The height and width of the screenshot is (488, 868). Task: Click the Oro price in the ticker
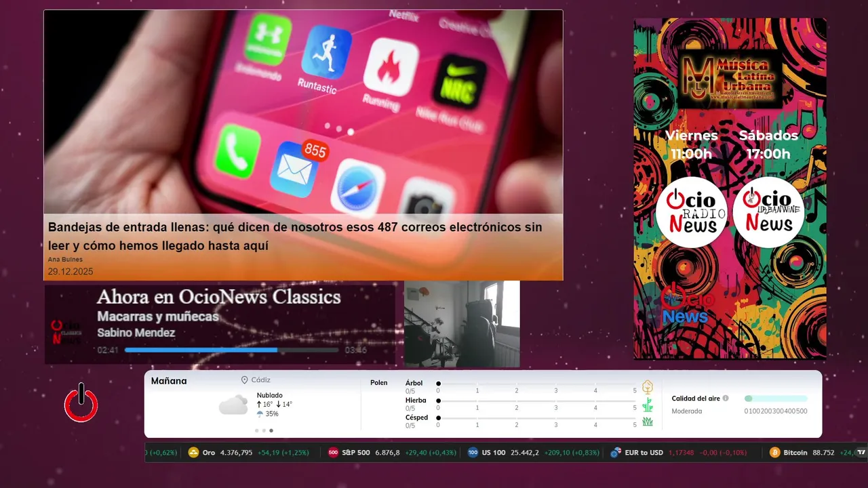click(236, 453)
